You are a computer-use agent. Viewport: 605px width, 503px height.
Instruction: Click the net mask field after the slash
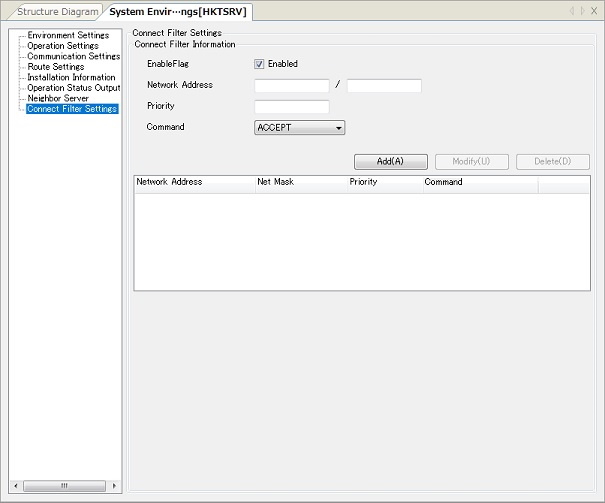384,86
